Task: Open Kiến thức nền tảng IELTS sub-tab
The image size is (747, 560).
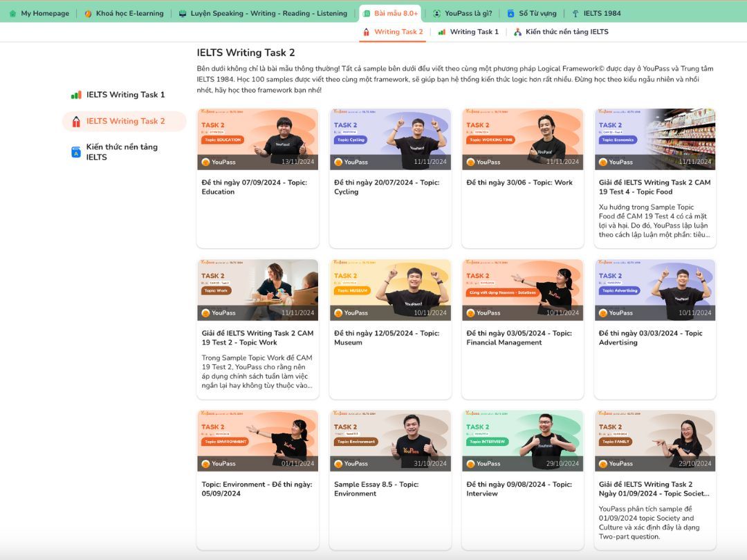Action: tap(566, 32)
